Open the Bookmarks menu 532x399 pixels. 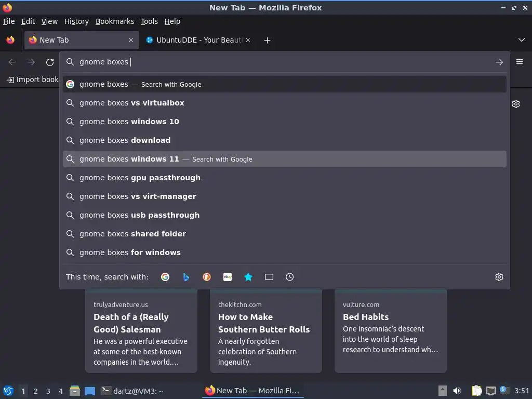(x=115, y=21)
